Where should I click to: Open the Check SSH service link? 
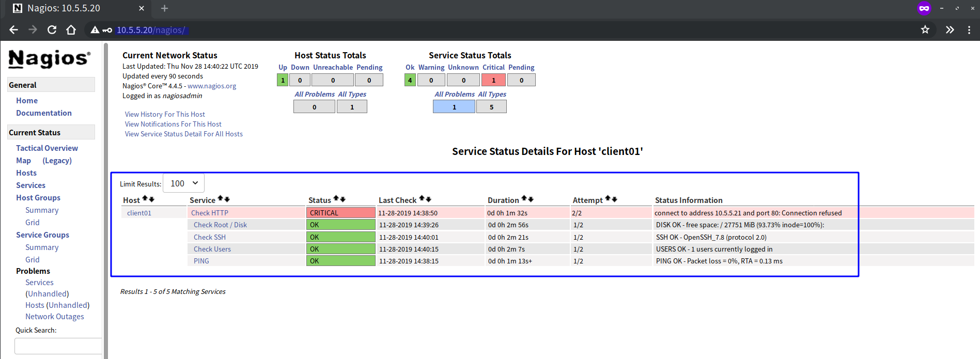tap(210, 237)
